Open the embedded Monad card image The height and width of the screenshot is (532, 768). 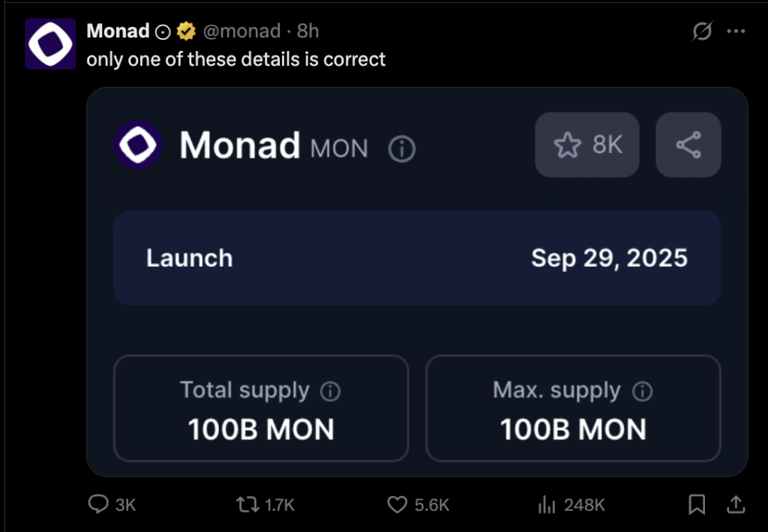[x=417, y=282]
